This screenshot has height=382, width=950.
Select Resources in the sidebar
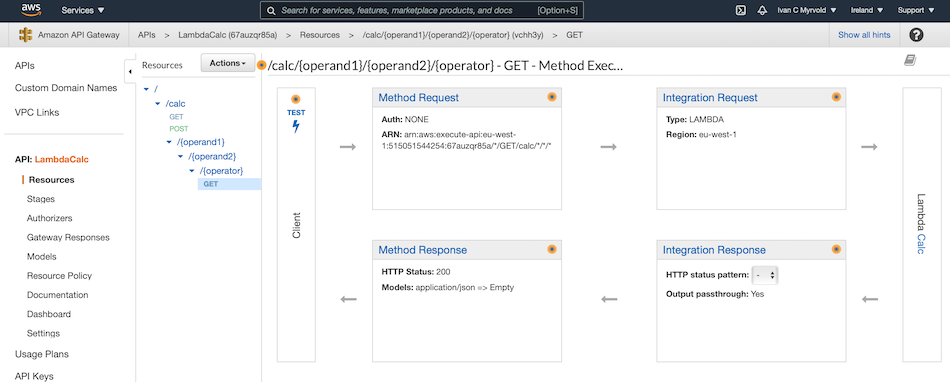51,180
